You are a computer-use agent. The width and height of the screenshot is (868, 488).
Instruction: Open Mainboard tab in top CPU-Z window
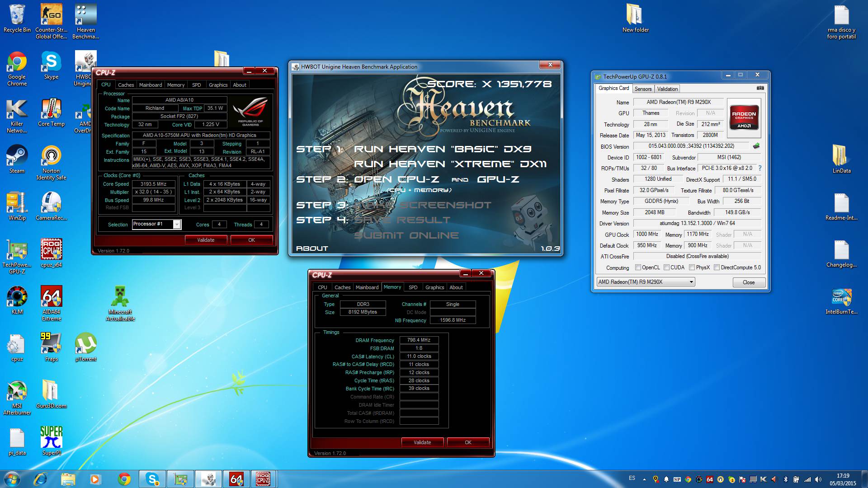point(151,85)
